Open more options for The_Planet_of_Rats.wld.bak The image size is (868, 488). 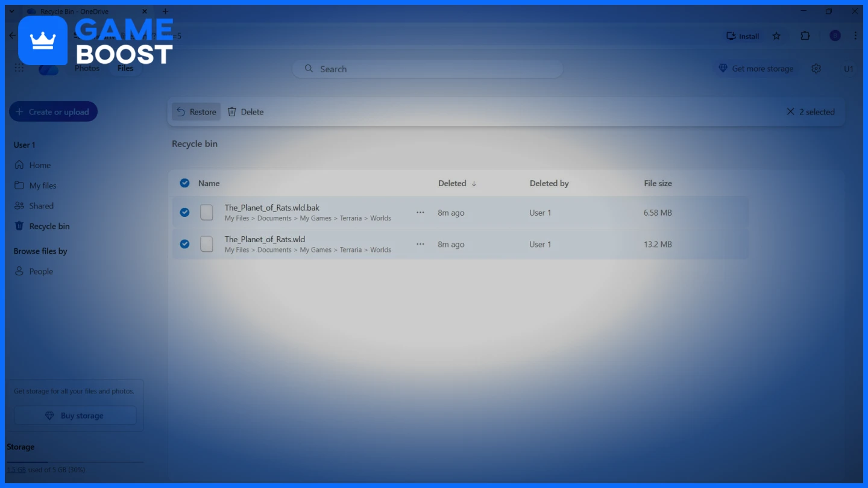click(420, 212)
